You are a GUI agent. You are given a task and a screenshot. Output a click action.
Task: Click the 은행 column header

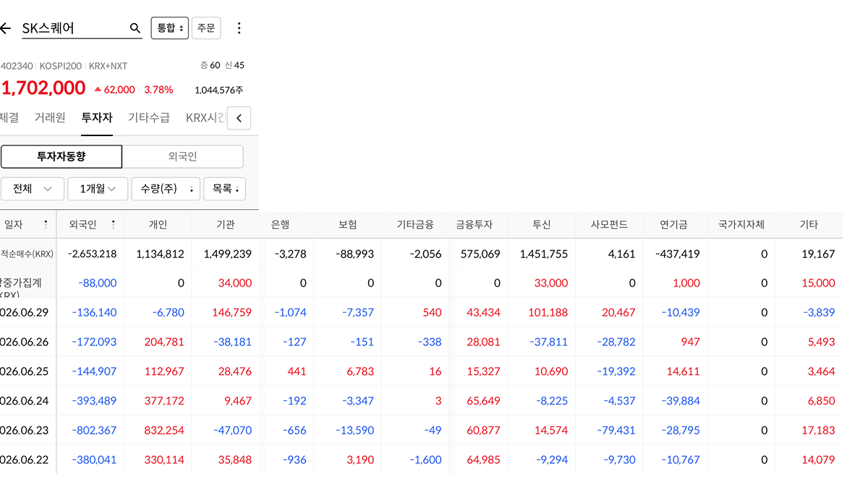tap(280, 224)
